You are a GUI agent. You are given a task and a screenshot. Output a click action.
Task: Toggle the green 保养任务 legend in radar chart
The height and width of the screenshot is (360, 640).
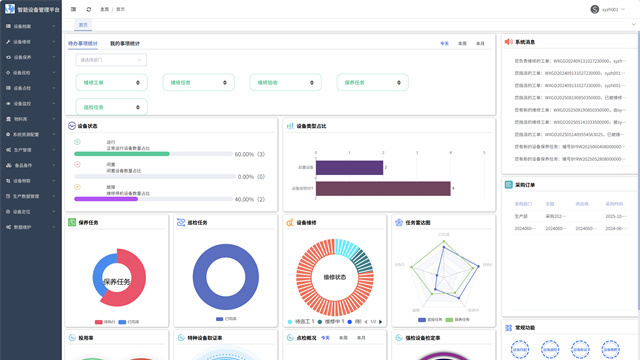click(458, 320)
